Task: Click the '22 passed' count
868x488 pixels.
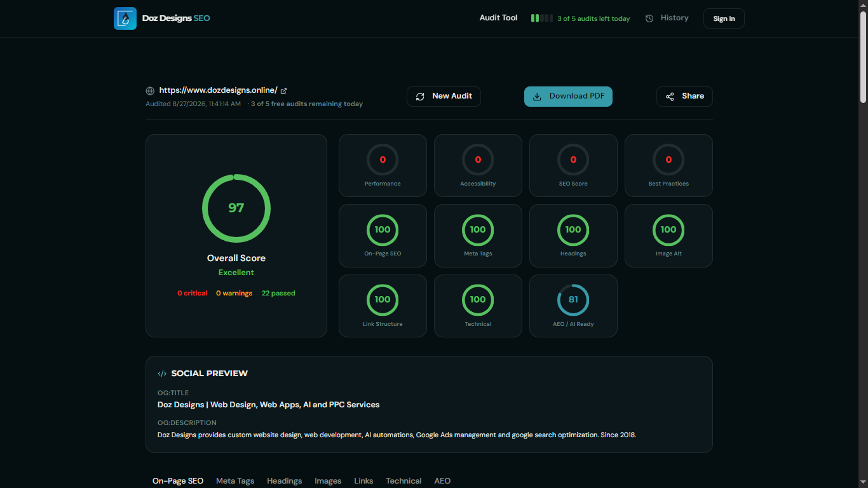Action: (x=278, y=294)
